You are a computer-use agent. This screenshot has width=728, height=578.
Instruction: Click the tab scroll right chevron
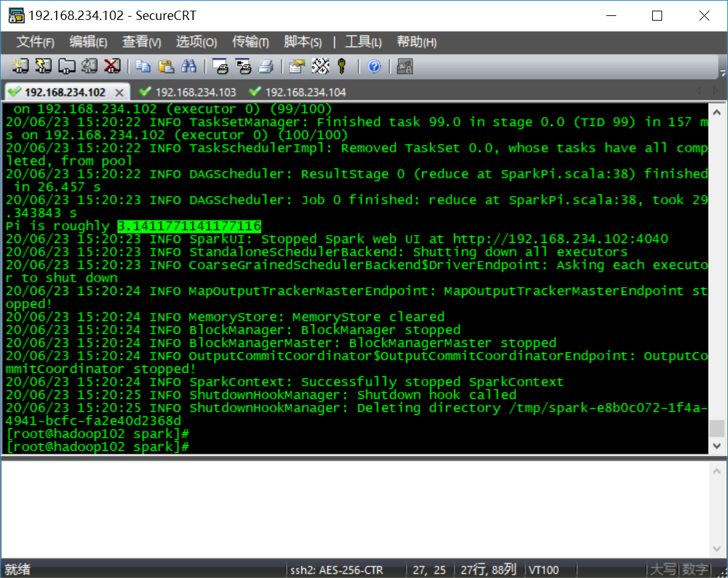click(x=715, y=91)
